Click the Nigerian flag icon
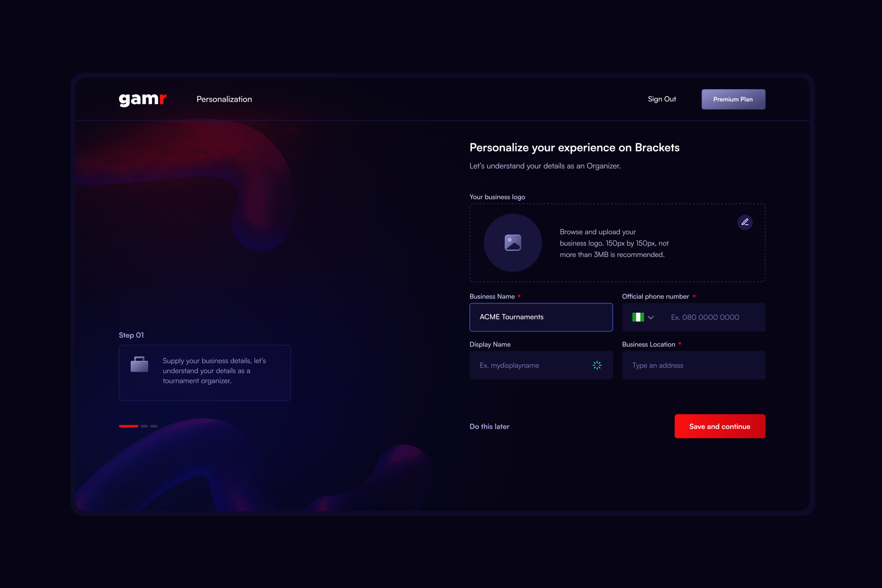882x588 pixels. (638, 317)
